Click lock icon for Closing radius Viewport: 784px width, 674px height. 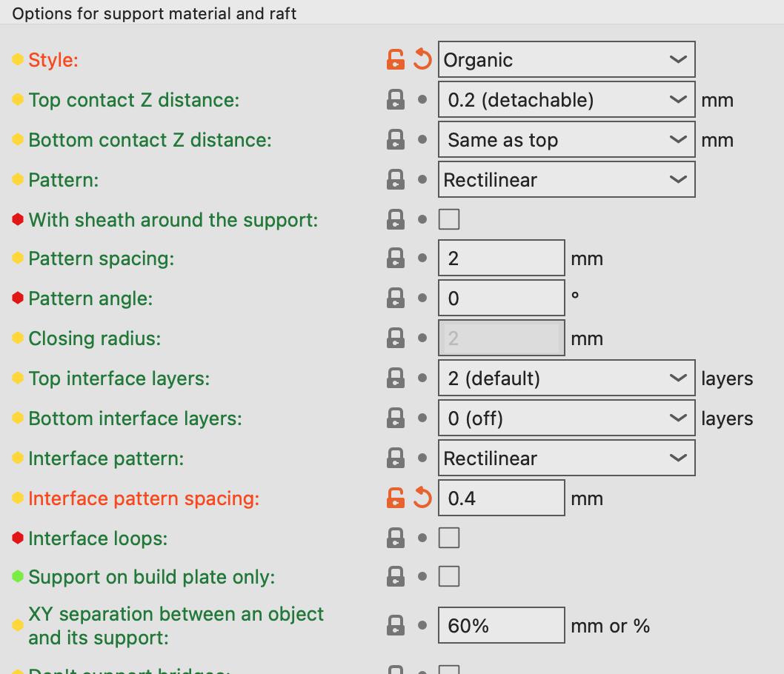click(x=396, y=338)
